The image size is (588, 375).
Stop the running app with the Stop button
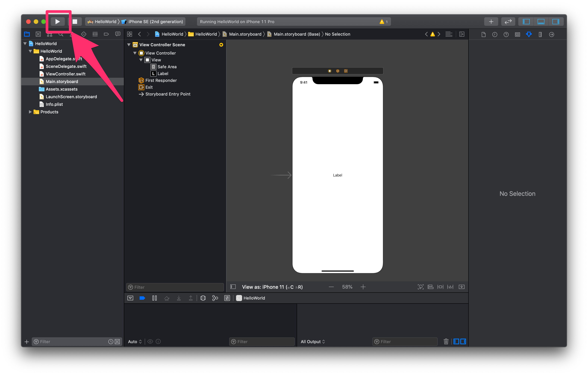coord(75,21)
